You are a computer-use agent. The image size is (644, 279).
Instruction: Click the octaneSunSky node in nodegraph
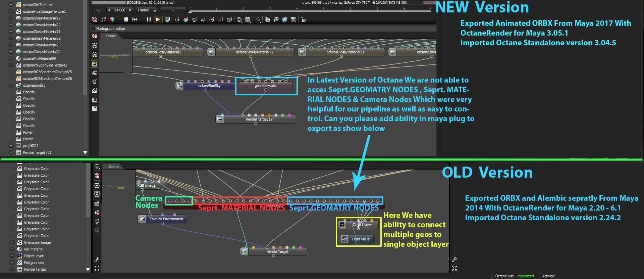205,86
